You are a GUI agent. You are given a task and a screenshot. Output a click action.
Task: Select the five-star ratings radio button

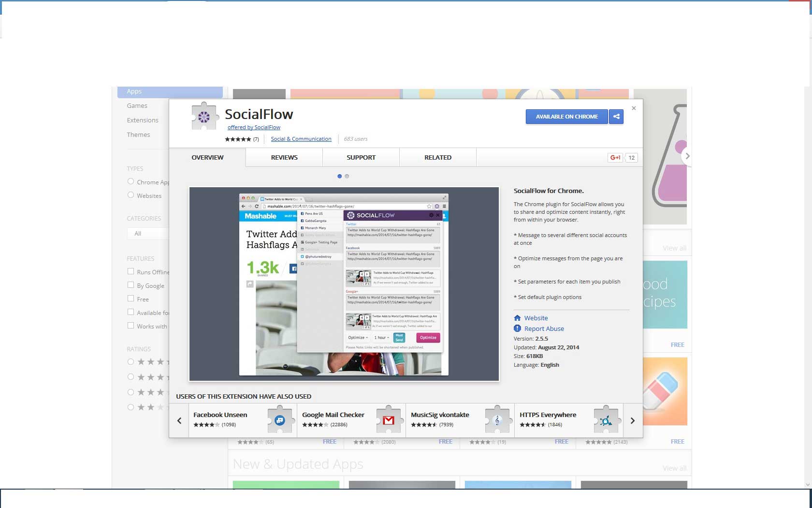(x=130, y=361)
